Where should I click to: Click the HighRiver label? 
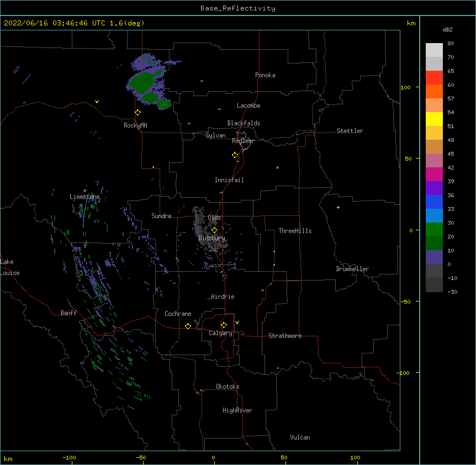click(237, 410)
